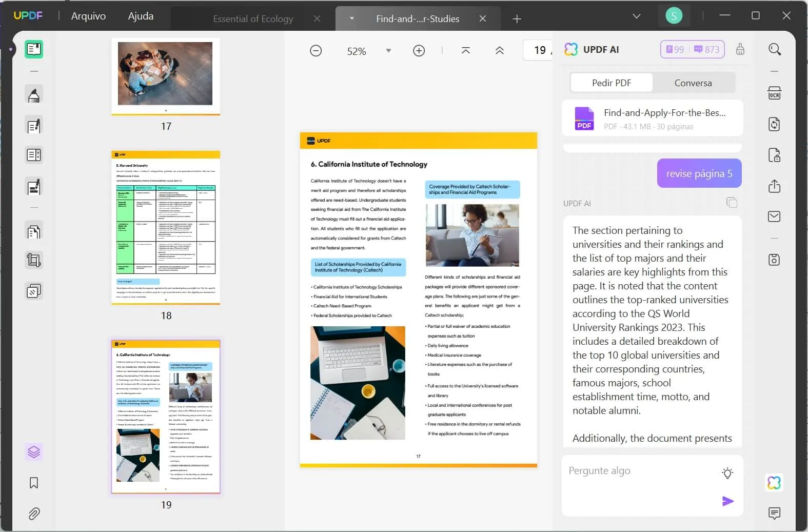
Task: Send PDF by email icon
Action: click(x=775, y=216)
